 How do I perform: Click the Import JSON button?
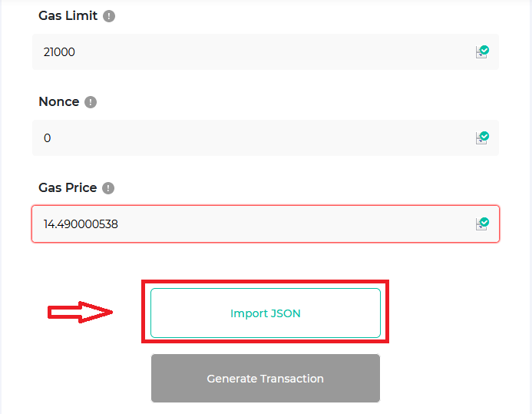[x=266, y=313]
